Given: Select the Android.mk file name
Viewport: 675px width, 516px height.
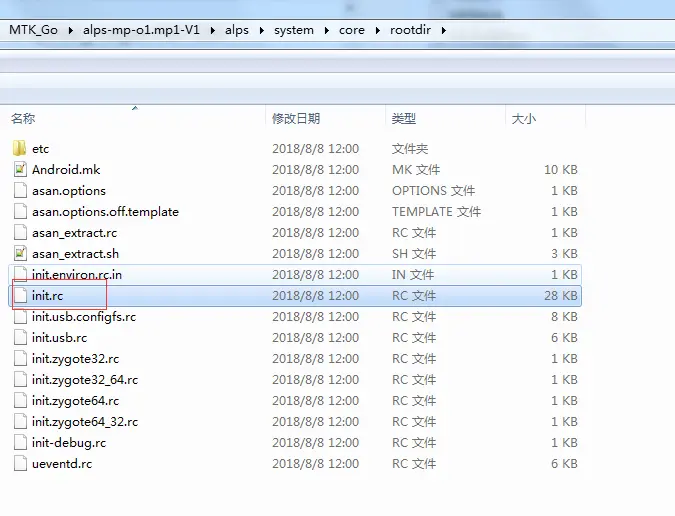Looking at the screenshot, I should coord(66,170).
